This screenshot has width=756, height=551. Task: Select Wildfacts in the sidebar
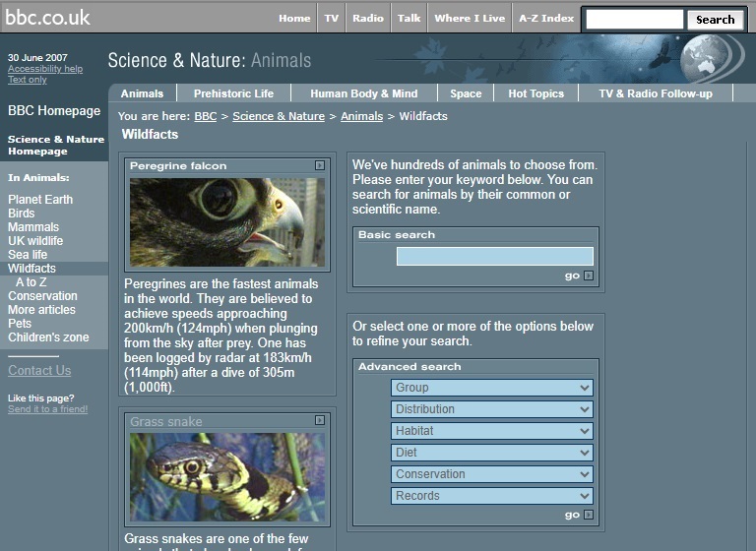click(x=31, y=269)
